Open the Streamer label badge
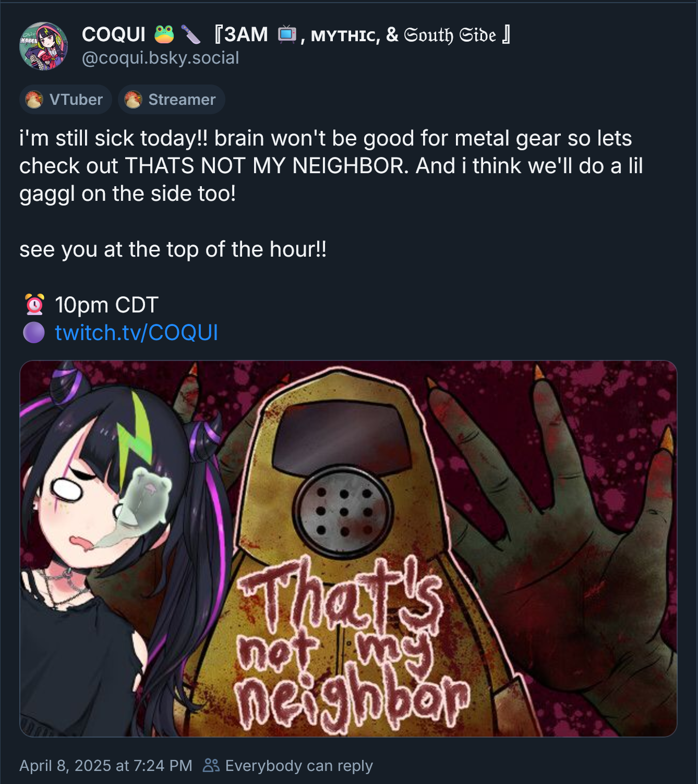Viewport: 698px width, 784px height. click(x=172, y=100)
